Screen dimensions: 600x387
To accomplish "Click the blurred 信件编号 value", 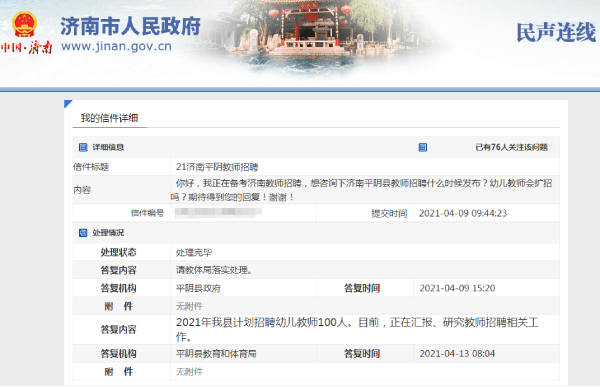I will 218,212.
